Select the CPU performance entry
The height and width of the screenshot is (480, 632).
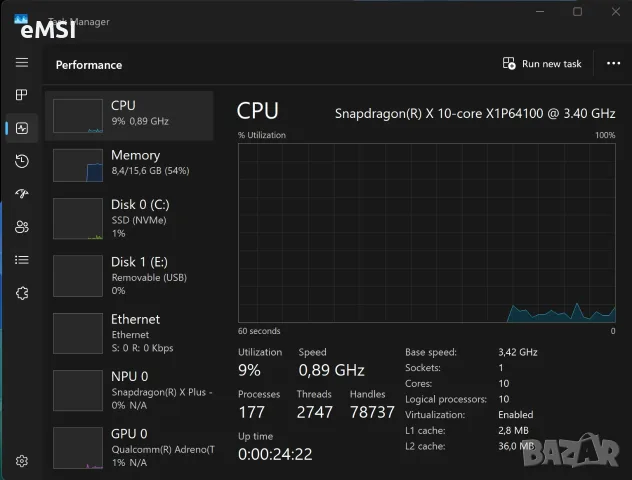click(129, 116)
